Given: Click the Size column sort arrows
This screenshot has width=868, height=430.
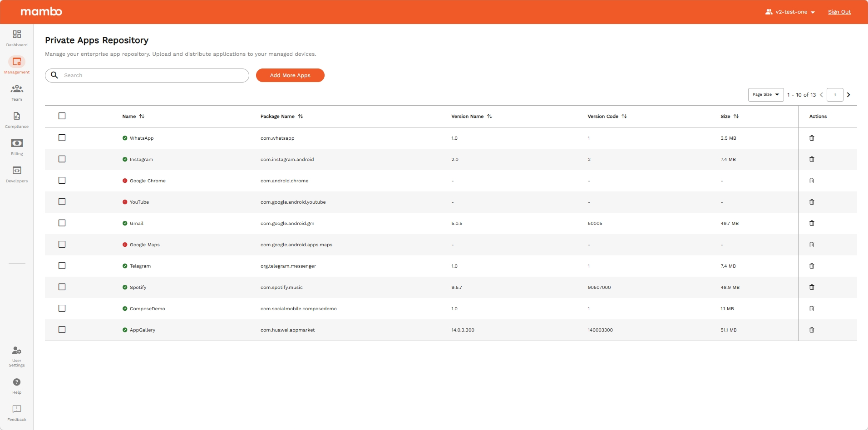Looking at the screenshot, I should pyautogui.click(x=736, y=116).
